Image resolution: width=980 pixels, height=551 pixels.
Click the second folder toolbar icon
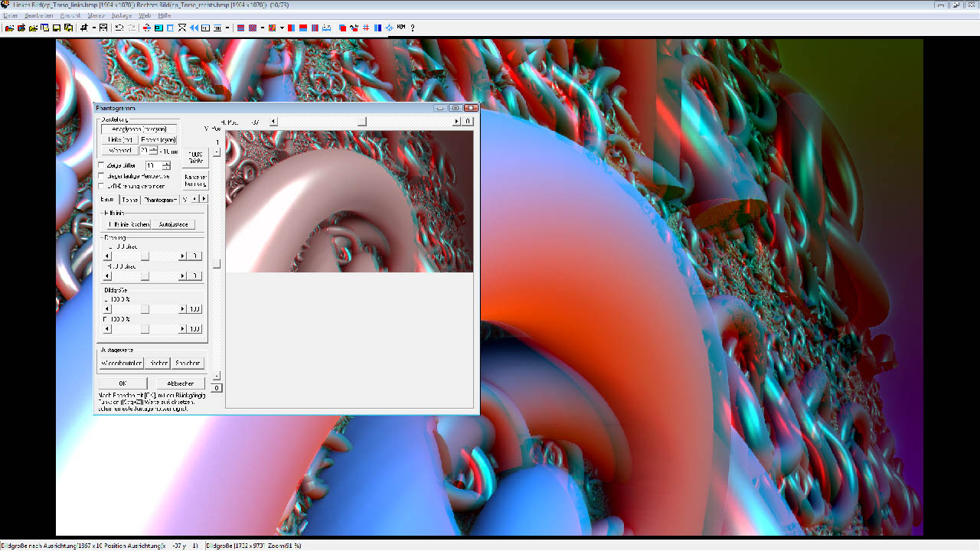pyautogui.click(x=21, y=28)
